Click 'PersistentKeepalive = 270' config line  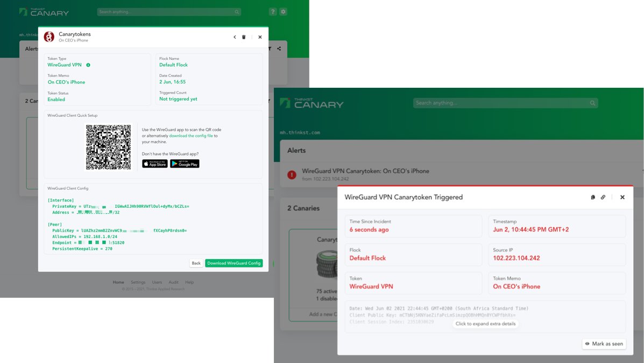pyautogui.click(x=82, y=249)
